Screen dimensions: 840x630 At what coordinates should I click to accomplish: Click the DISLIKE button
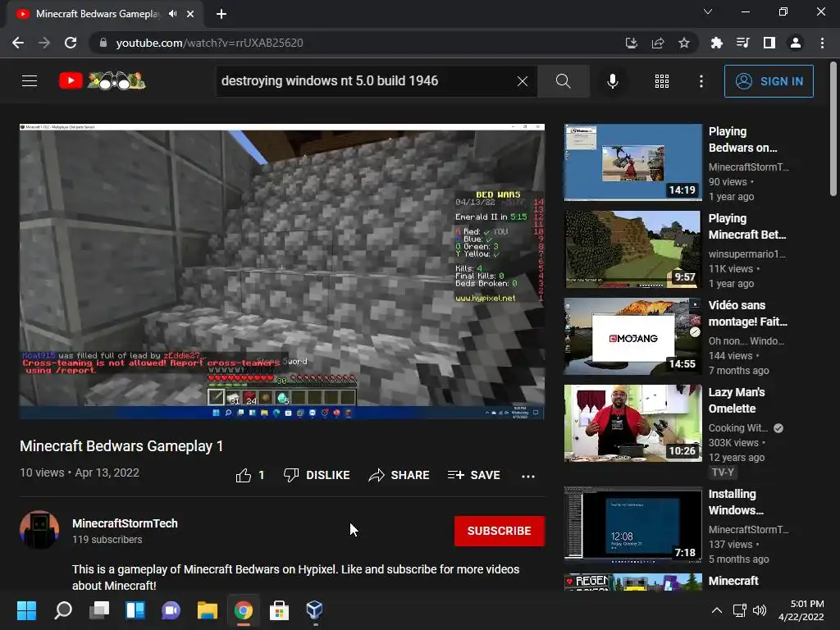(317, 475)
